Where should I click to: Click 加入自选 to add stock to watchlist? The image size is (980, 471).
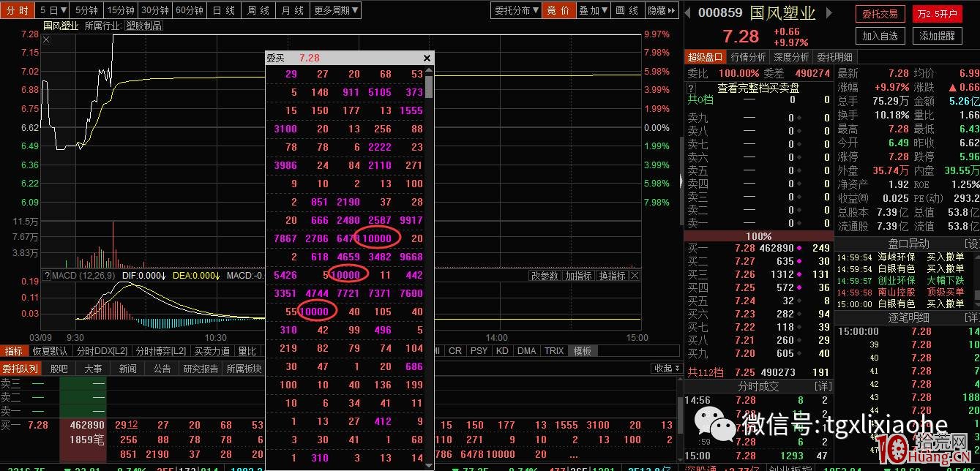click(x=880, y=34)
